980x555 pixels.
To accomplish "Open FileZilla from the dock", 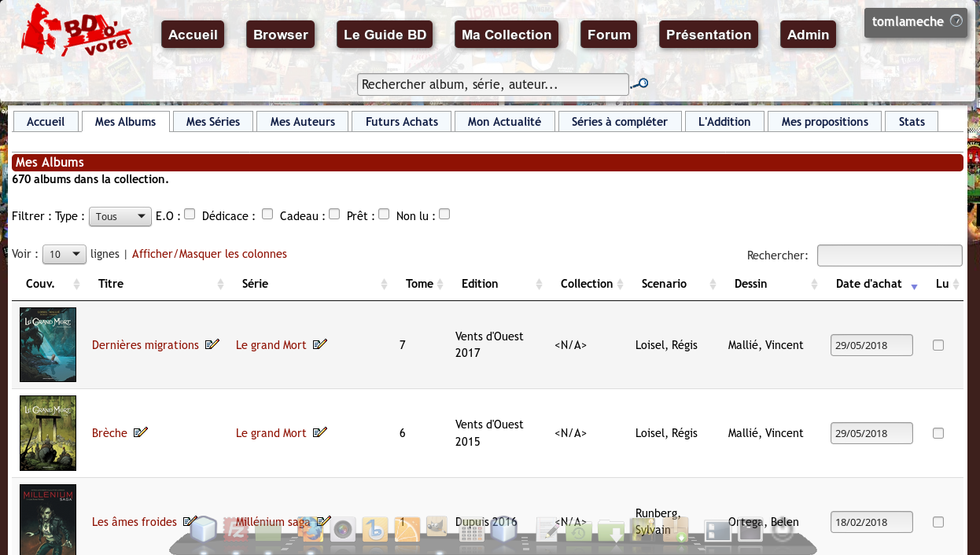I will [x=236, y=530].
